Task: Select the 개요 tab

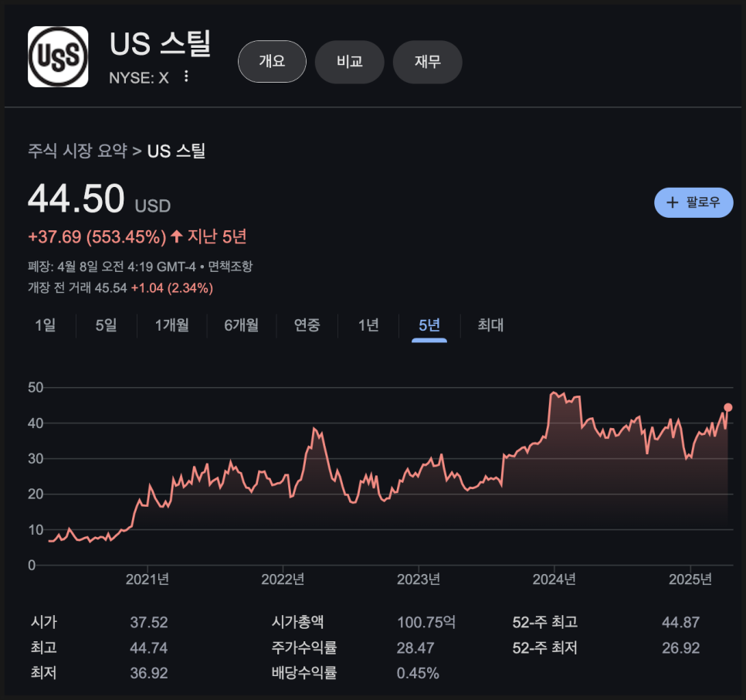Action: tap(272, 61)
